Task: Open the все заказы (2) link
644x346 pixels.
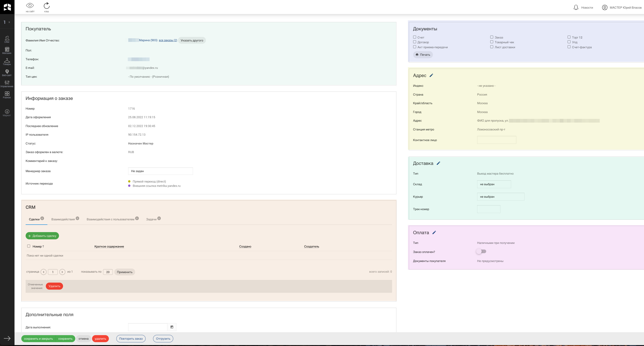Action: [168, 40]
